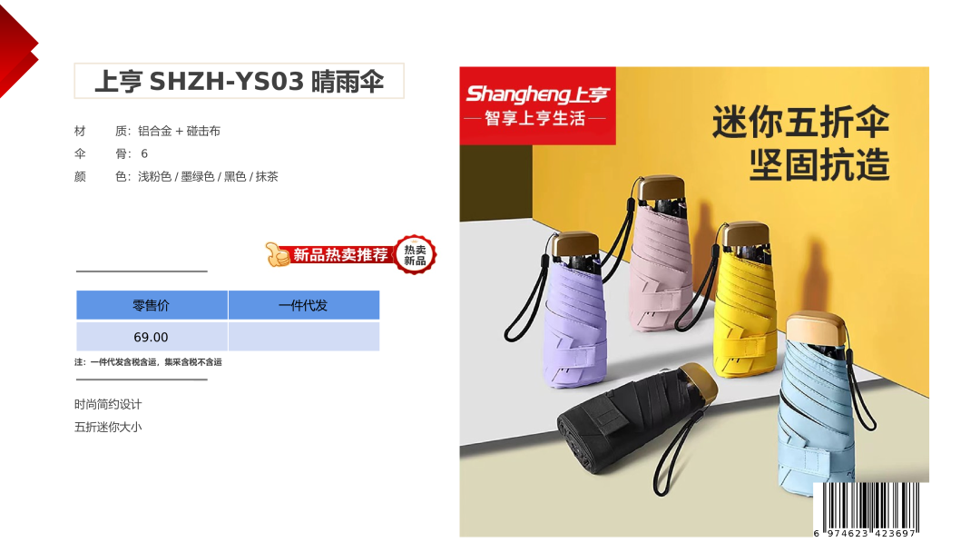Click the 迷你五折伞 headline text
Viewport: 980px width, 552px height.
point(800,122)
